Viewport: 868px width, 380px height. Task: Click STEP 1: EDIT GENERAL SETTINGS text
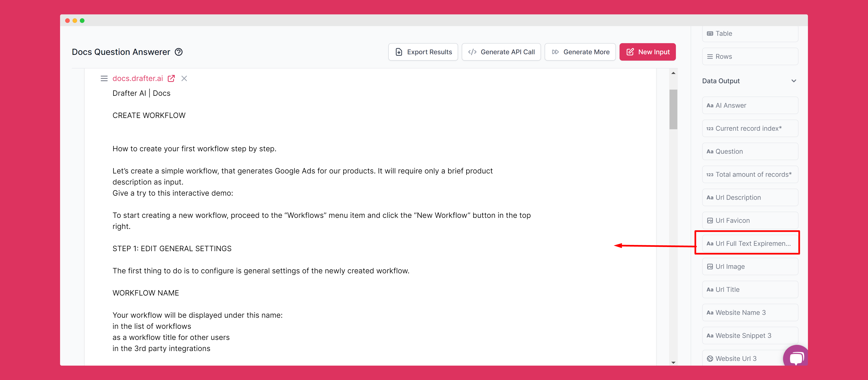(x=172, y=248)
